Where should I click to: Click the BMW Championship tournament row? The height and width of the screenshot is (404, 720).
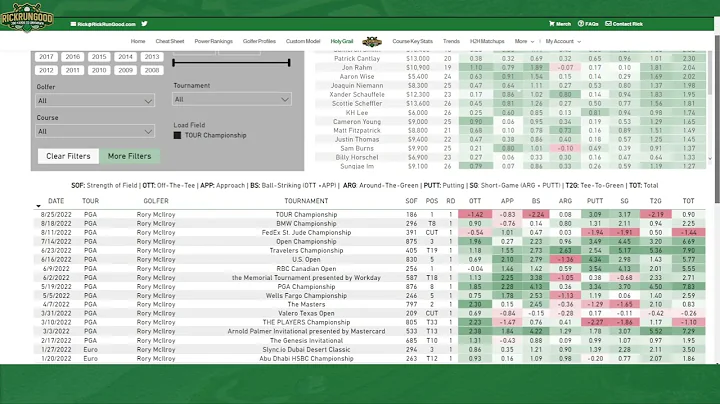(x=370, y=224)
